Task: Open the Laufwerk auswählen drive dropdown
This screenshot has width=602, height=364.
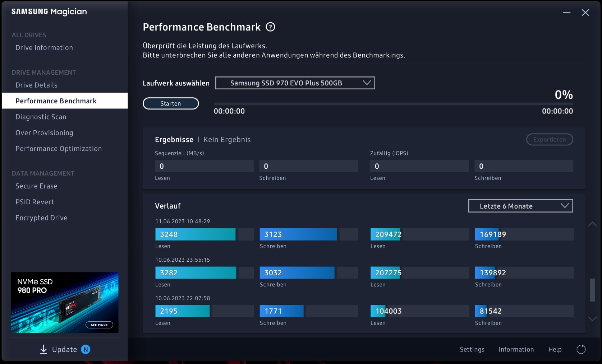Action: coord(295,83)
